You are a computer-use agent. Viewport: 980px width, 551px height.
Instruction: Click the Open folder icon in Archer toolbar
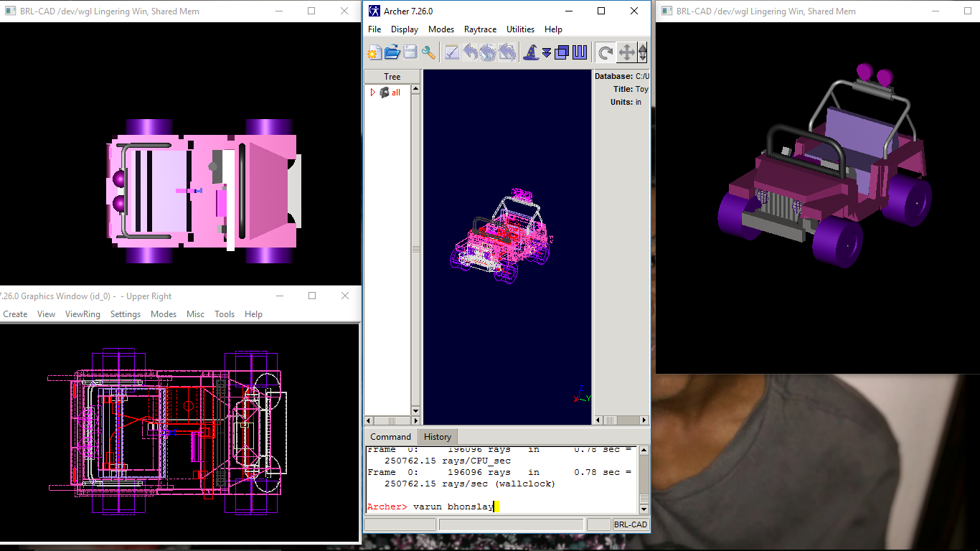point(392,52)
